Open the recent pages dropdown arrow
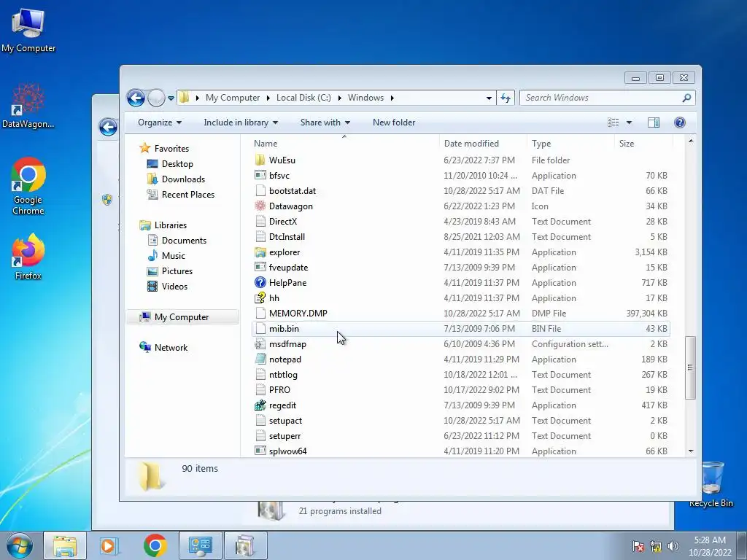This screenshot has width=747, height=560. 171,98
